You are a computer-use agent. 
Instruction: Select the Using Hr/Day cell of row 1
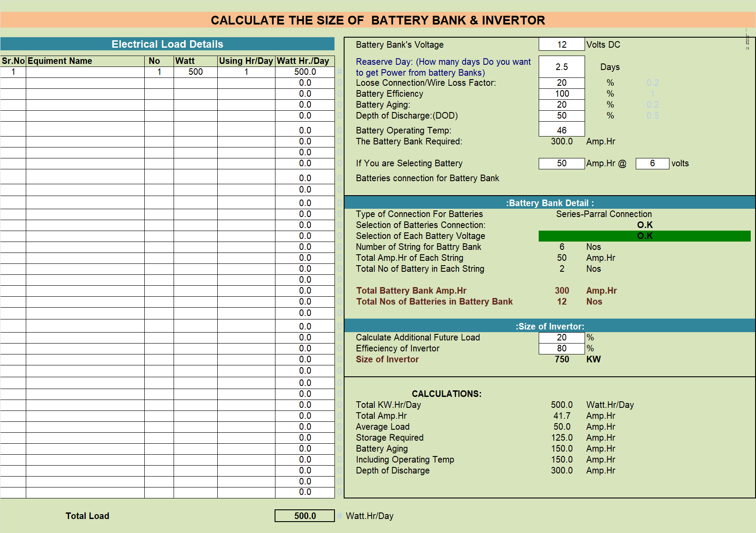246,72
